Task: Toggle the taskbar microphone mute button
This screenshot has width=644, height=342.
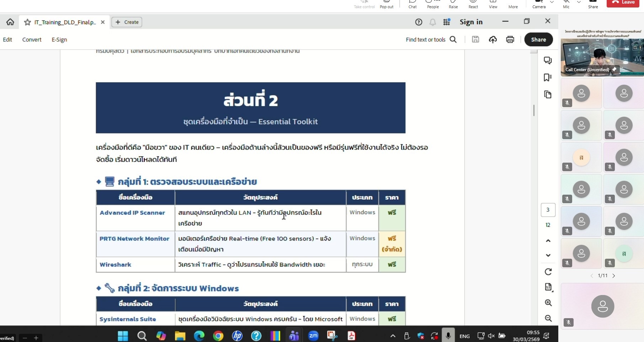Action: [448, 336]
